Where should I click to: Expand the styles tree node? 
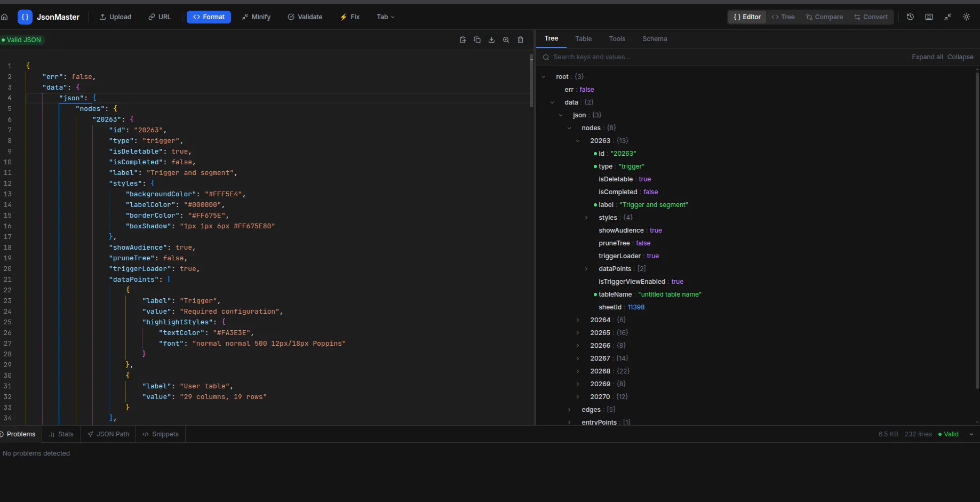586,218
